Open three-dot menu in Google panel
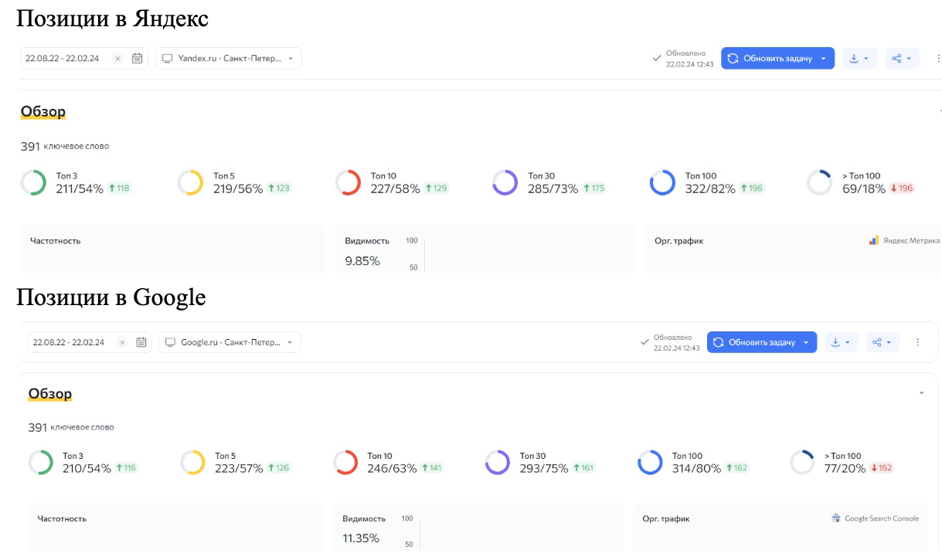The height and width of the screenshot is (560, 942). pos(918,342)
